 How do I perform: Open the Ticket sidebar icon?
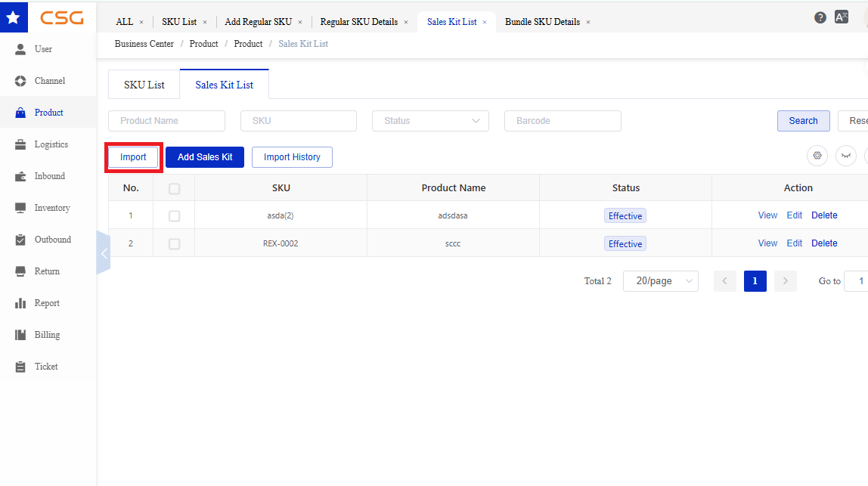(x=20, y=367)
